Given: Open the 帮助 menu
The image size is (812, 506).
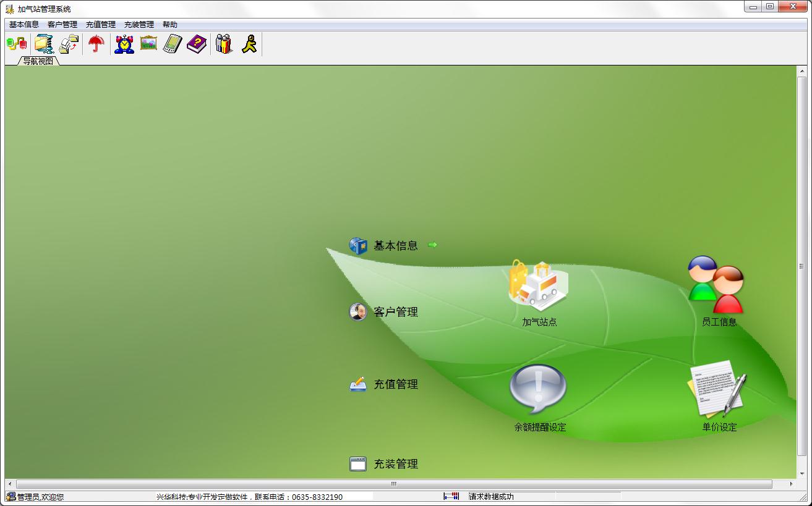Looking at the screenshot, I should coord(170,25).
